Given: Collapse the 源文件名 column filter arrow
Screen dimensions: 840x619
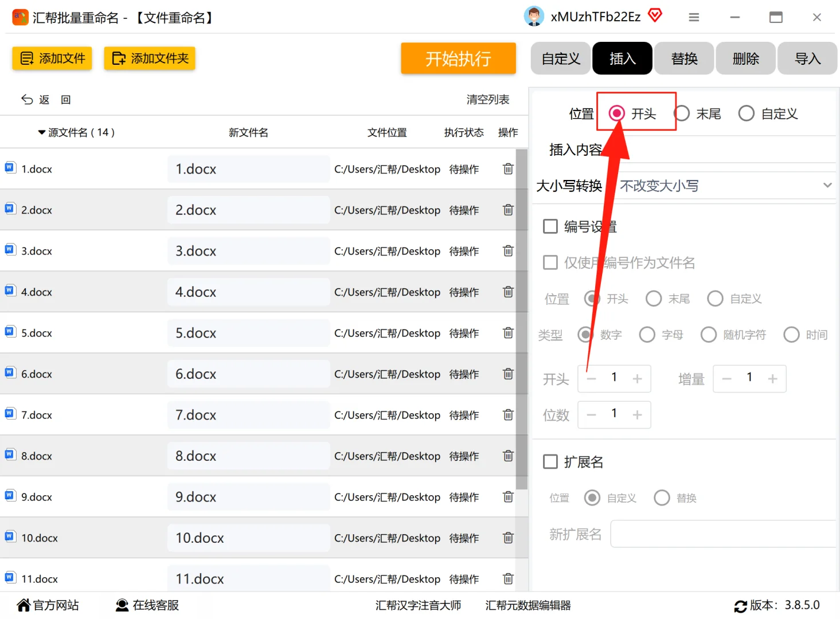Looking at the screenshot, I should click(40, 132).
